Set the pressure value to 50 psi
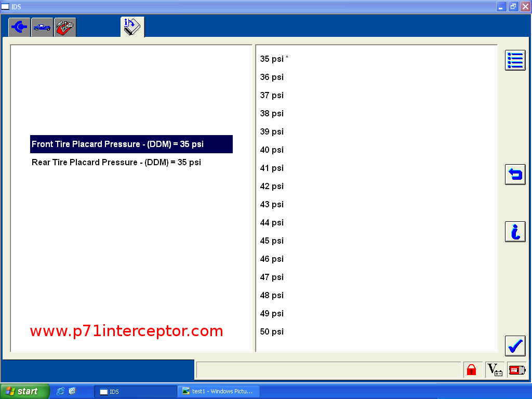The width and height of the screenshot is (532, 399). 272,332
